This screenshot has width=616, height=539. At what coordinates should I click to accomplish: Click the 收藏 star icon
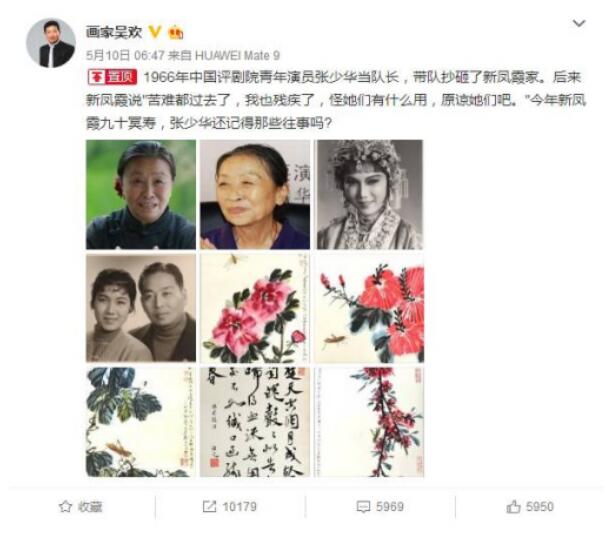[65, 506]
